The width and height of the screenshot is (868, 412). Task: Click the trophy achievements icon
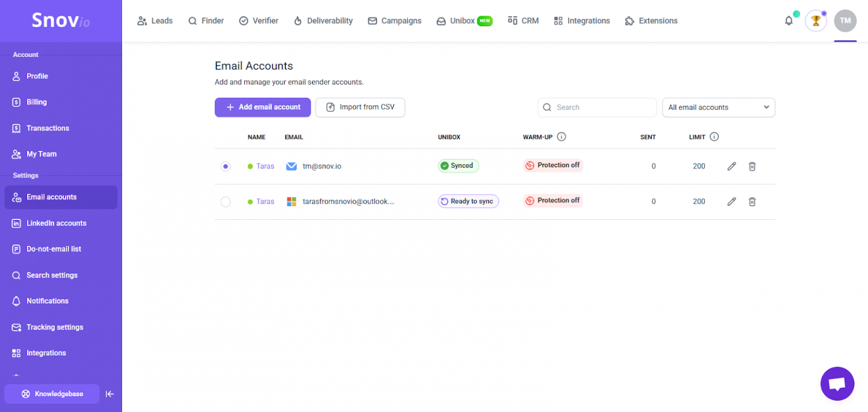815,21
